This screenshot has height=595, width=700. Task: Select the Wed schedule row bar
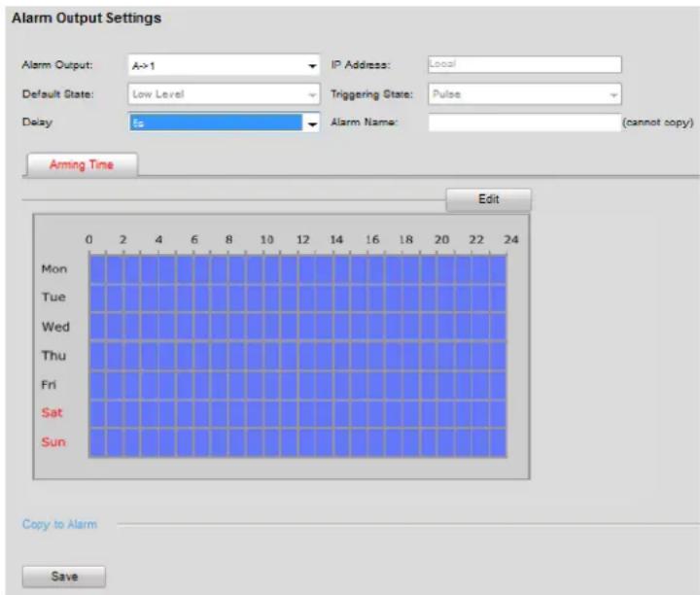[297, 327]
